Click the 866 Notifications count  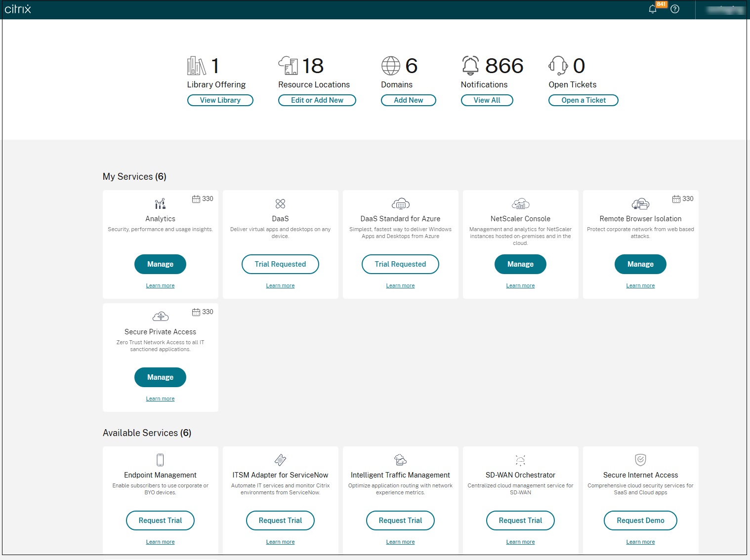tap(504, 66)
